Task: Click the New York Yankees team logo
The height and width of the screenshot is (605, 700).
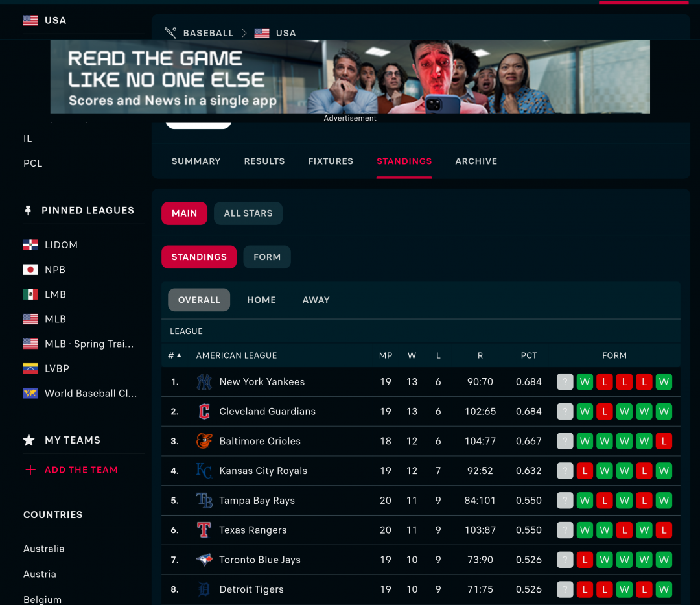Action: [x=204, y=382]
